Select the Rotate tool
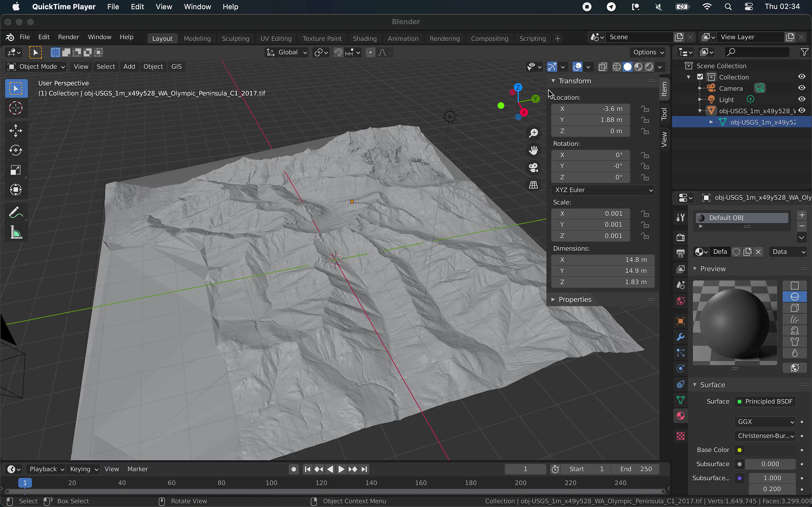Viewport: 812px width, 507px height. pos(16,150)
